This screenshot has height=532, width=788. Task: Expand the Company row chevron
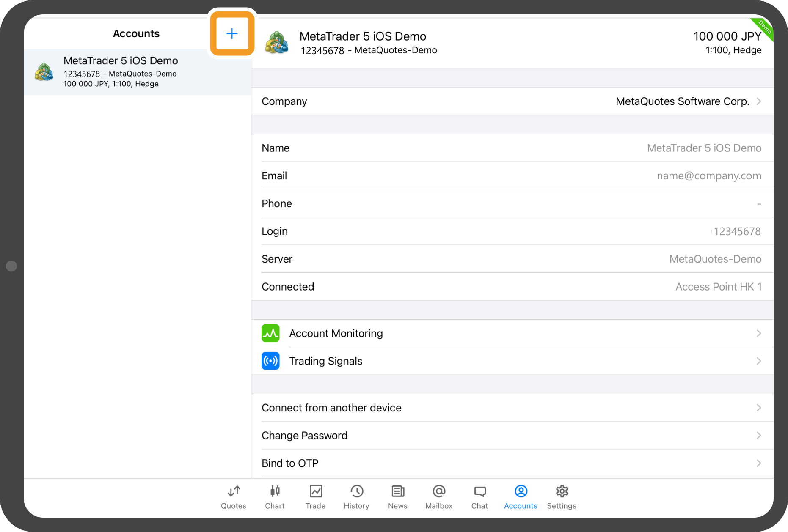click(759, 101)
